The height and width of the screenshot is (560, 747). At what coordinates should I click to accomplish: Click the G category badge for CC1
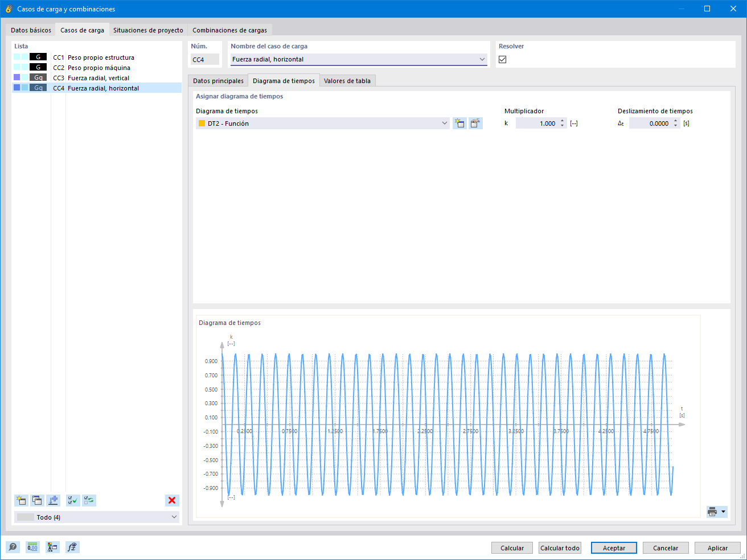point(38,57)
